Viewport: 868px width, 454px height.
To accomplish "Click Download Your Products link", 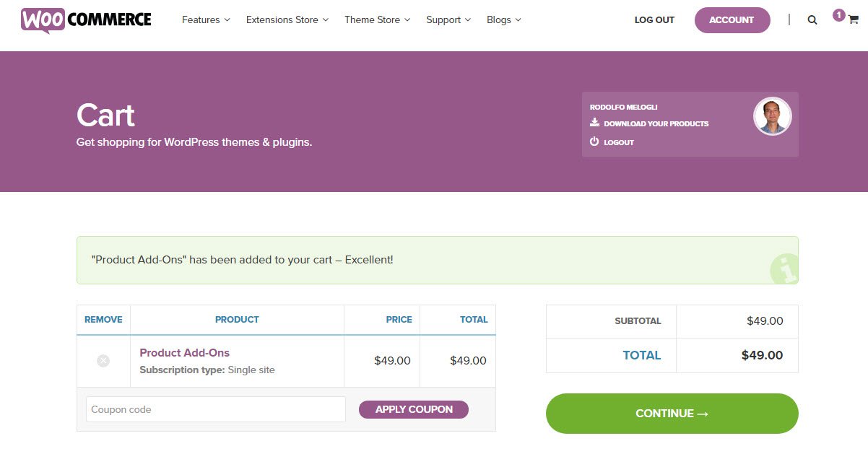I will [656, 123].
